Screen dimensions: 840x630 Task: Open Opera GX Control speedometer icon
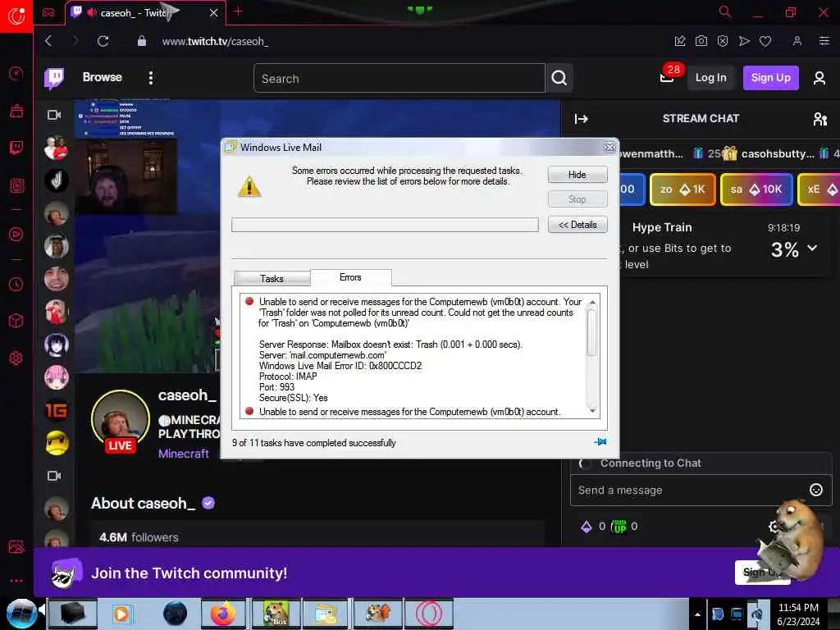pyautogui.click(x=16, y=73)
